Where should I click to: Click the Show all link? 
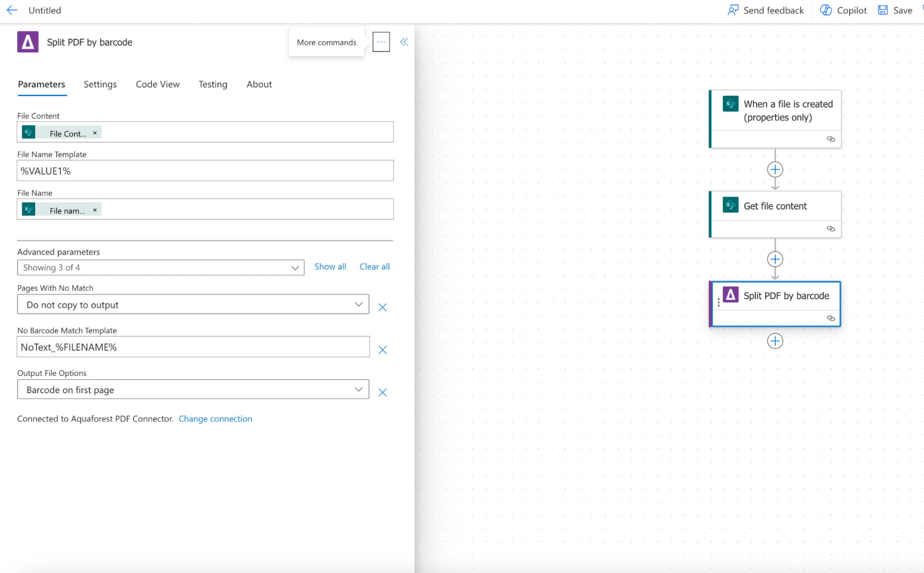pyautogui.click(x=330, y=266)
